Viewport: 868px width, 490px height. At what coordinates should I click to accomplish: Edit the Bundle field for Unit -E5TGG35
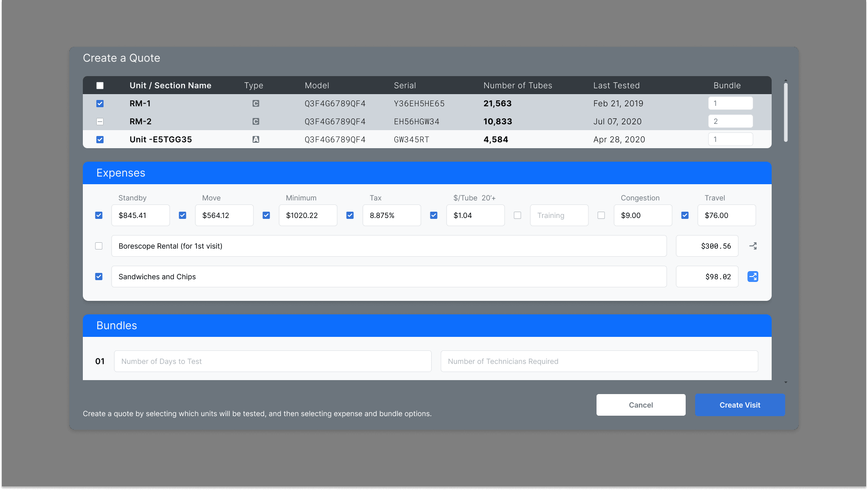tap(730, 140)
